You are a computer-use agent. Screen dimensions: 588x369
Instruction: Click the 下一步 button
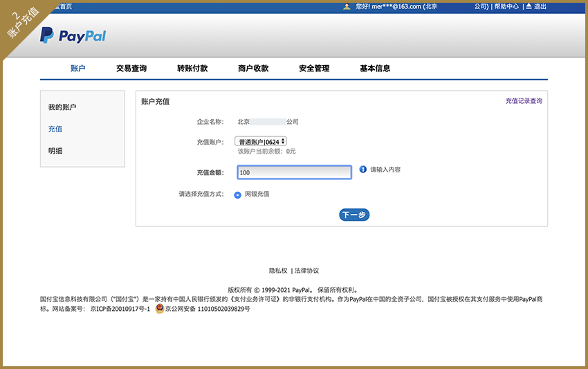pyautogui.click(x=354, y=215)
